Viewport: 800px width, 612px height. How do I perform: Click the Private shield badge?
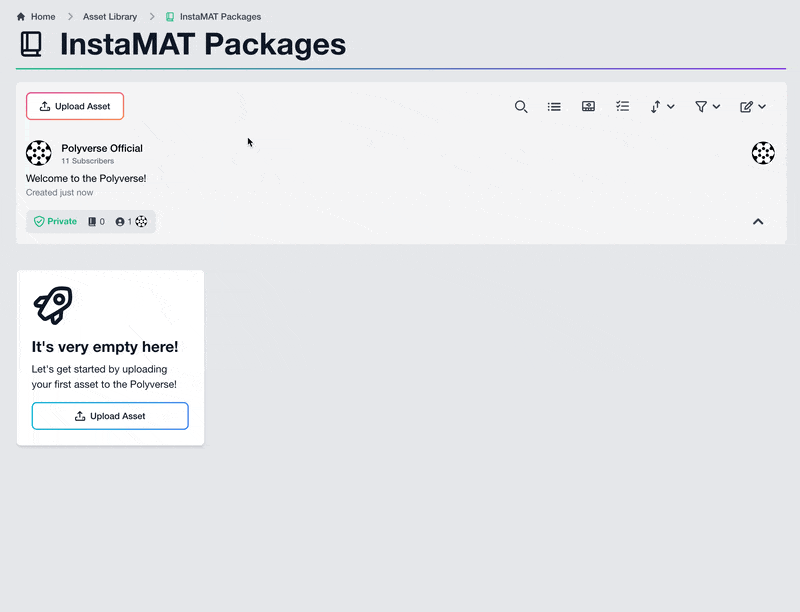coord(55,221)
